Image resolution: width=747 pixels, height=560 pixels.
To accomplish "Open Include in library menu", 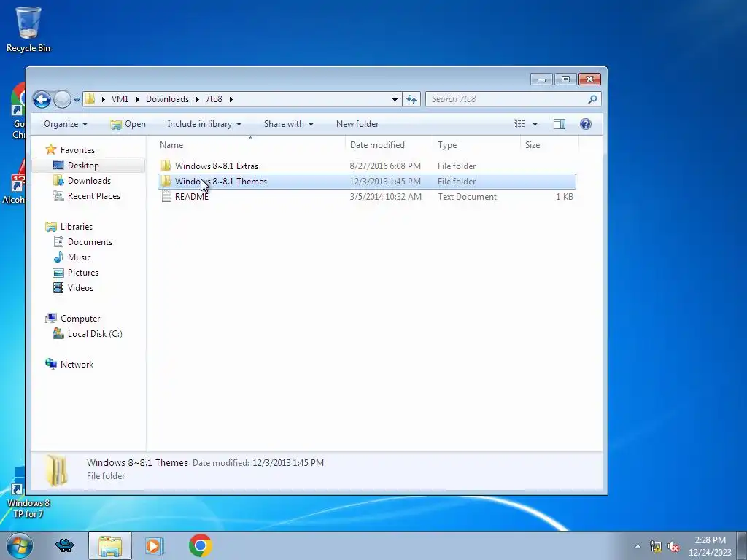I will (x=204, y=124).
